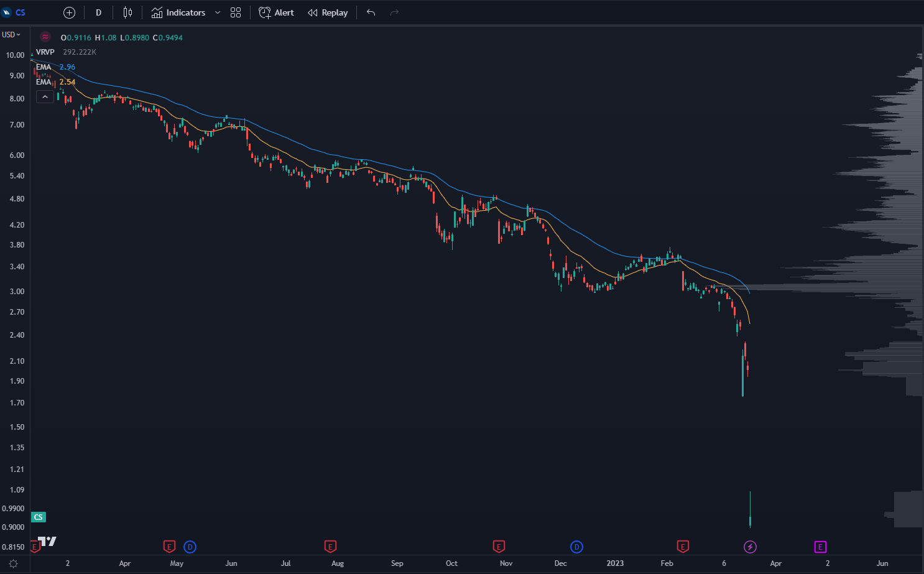
Task: Open the USD currency dropdown
Action: coord(11,35)
